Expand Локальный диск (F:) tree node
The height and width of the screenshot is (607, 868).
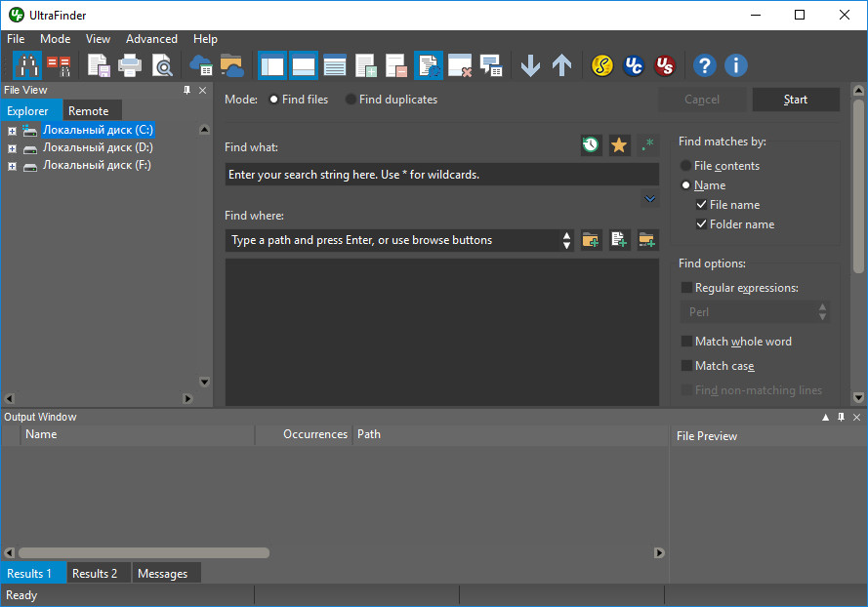[12, 167]
